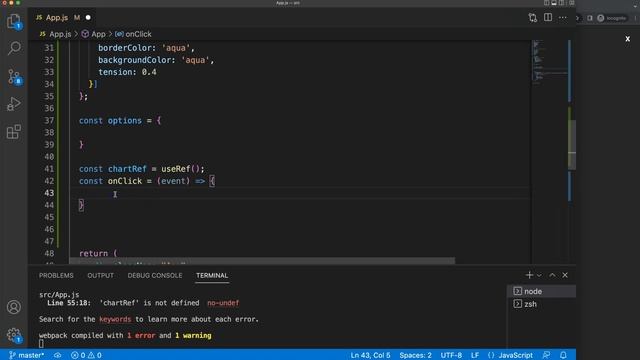Image resolution: width=640 pixels, height=360 pixels.
Task: Open the new terminal profile dropdown arrow
Action: coord(539,276)
